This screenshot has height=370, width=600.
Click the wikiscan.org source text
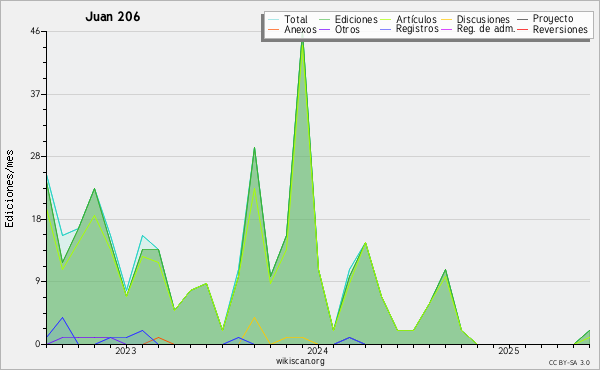tap(300, 361)
